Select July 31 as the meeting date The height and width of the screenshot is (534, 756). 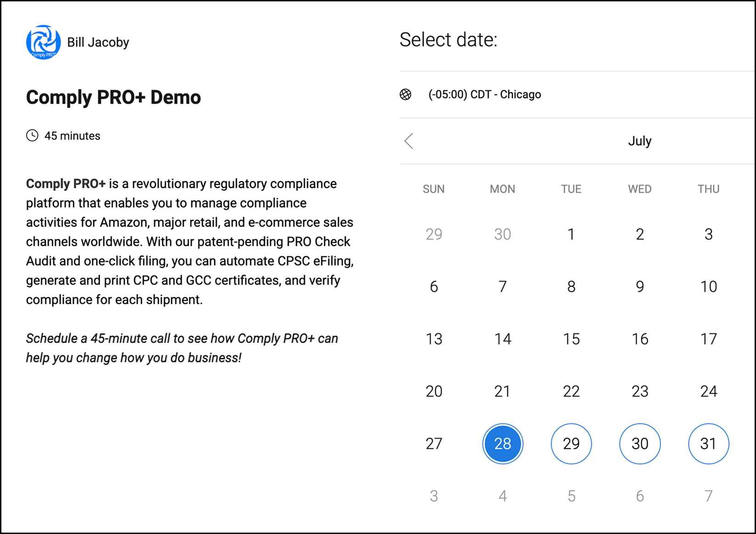pos(708,444)
